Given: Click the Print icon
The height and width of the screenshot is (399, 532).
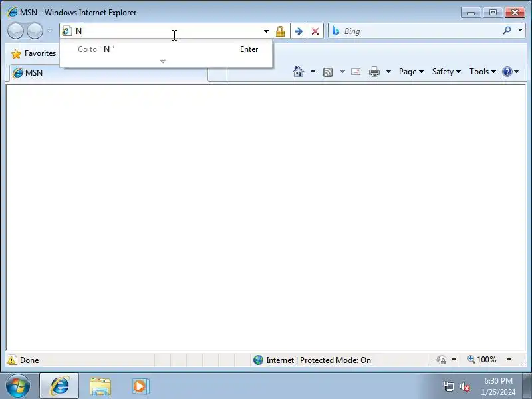Looking at the screenshot, I should pos(374,72).
